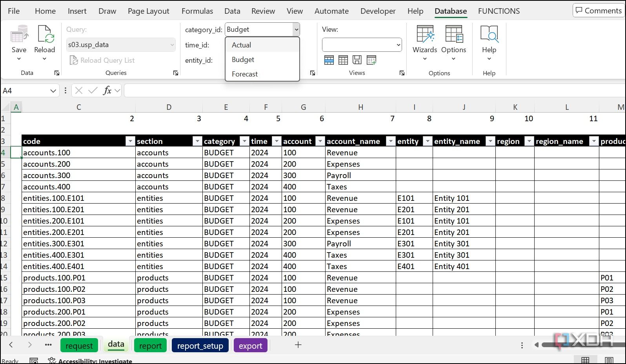
Task: Select cell containing Entity 301 in row 12
Action: (x=464, y=244)
